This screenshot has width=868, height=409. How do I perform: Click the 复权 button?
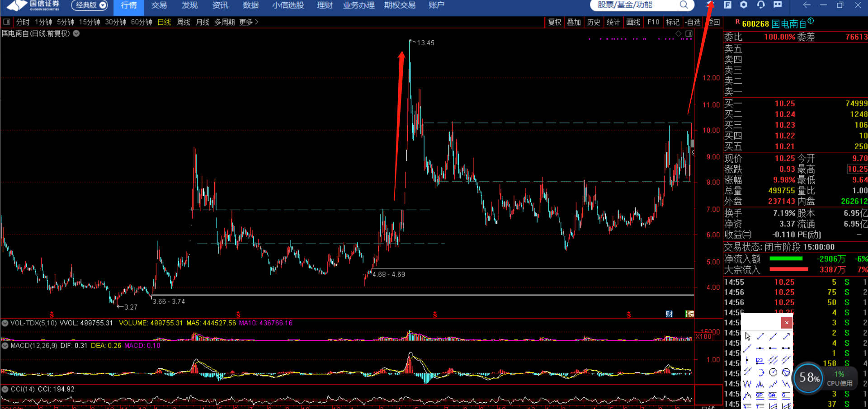(555, 22)
